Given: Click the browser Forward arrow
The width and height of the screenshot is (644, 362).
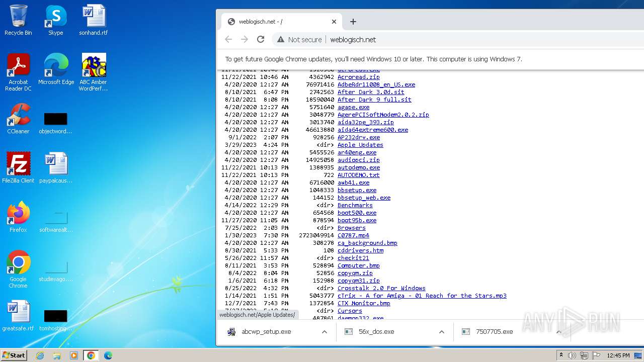Looking at the screenshot, I should [245, 39].
